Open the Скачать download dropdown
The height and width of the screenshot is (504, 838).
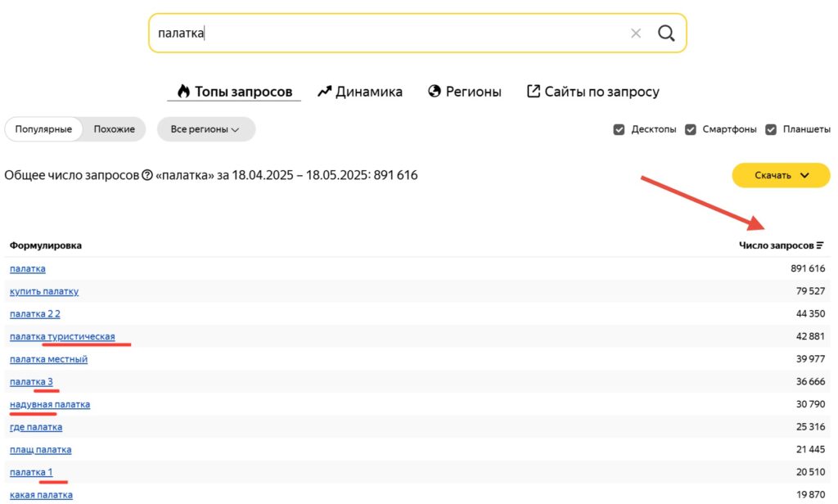(x=781, y=175)
